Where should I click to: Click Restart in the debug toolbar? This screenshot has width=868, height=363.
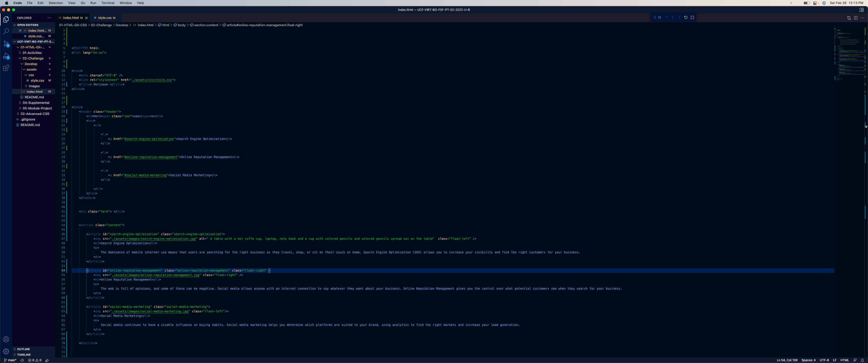tap(686, 17)
